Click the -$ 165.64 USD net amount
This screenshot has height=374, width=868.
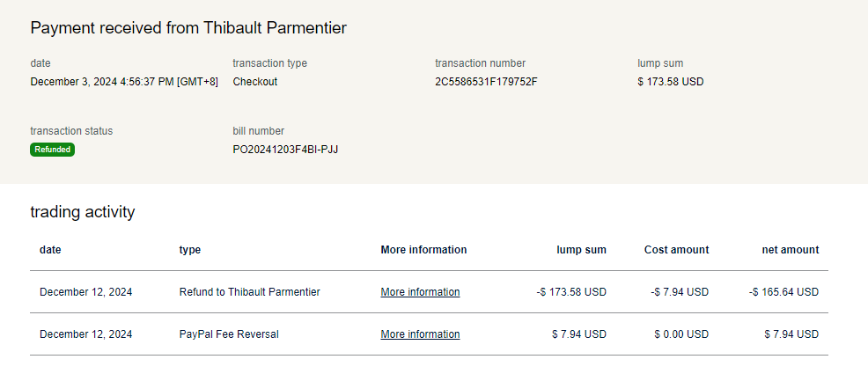(x=783, y=292)
